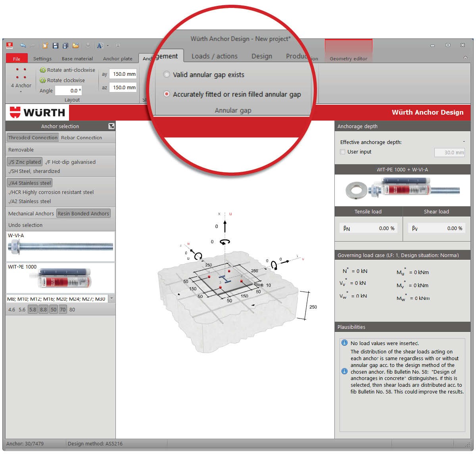Select the WIT-PE 1000 cartridge thumbnail
The width and height of the screenshot is (476, 476).
[61, 278]
